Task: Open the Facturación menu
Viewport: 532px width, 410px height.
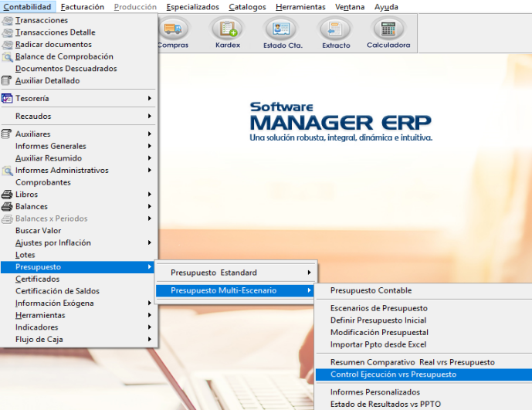Action: click(83, 7)
